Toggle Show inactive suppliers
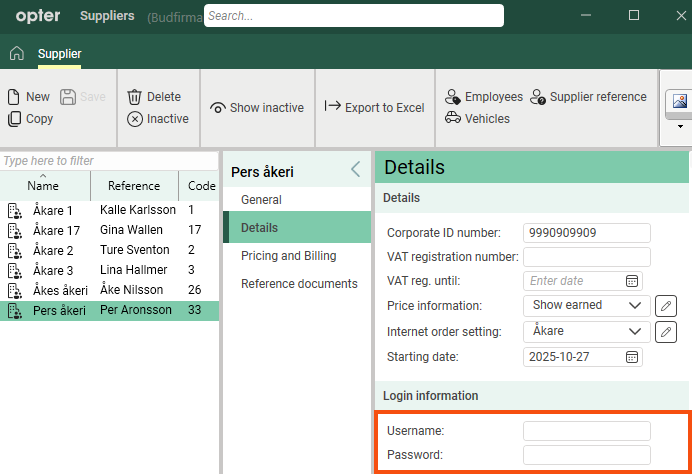The height and width of the screenshot is (474, 692). [x=257, y=108]
